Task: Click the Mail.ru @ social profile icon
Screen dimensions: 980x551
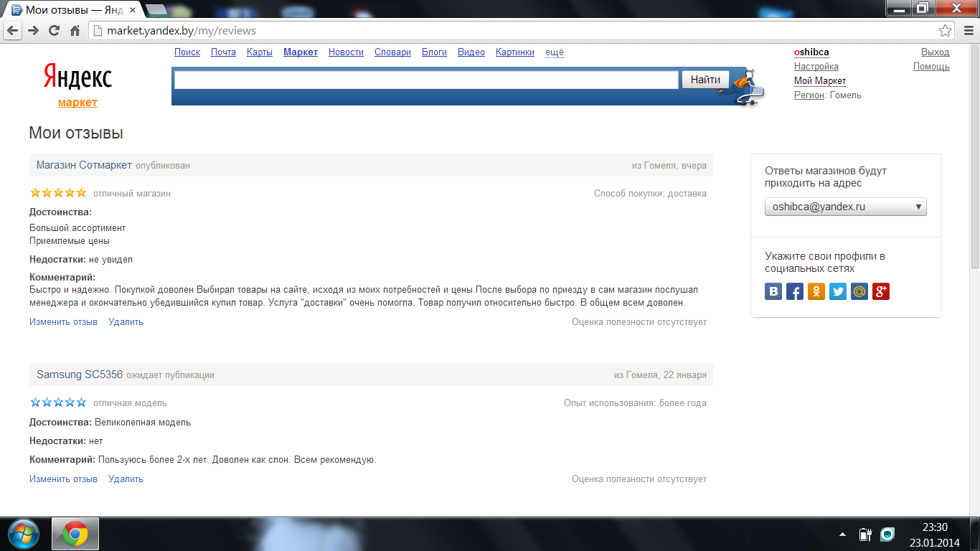Action: click(x=859, y=291)
